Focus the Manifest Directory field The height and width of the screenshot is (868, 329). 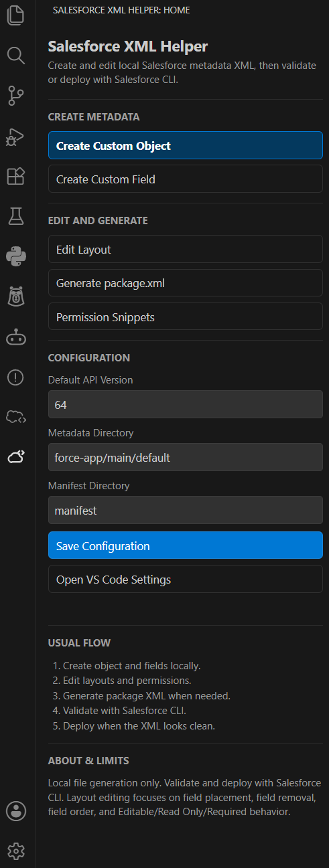(x=186, y=510)
